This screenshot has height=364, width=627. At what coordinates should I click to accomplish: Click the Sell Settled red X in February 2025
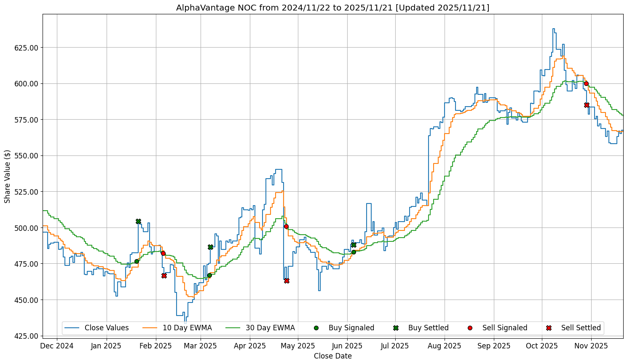(164, 276)
